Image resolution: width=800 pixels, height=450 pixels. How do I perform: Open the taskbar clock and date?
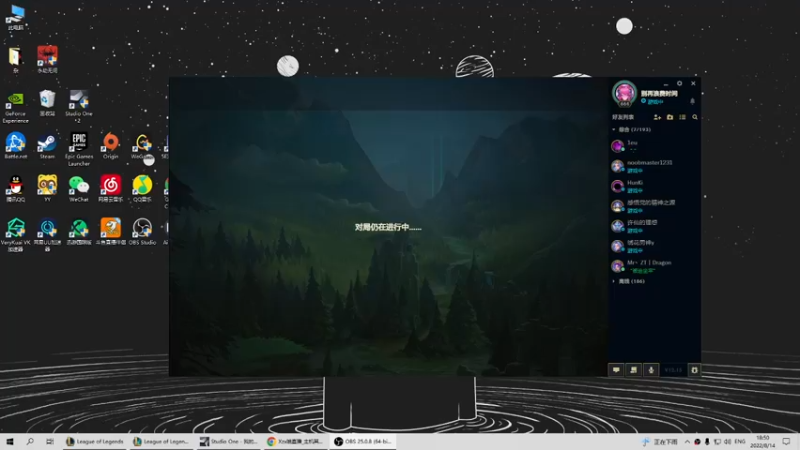[763, 442]
